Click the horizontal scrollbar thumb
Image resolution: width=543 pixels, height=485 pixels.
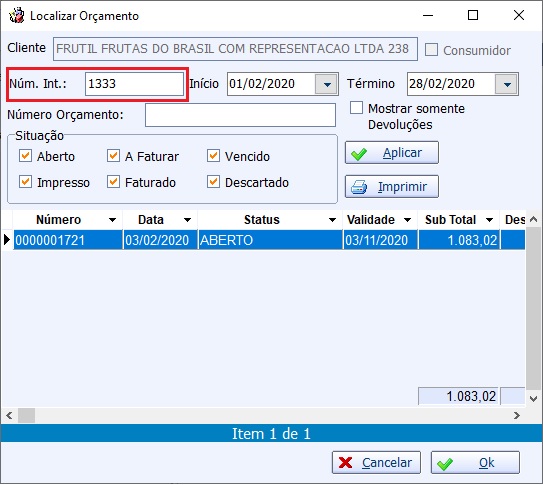26,415
